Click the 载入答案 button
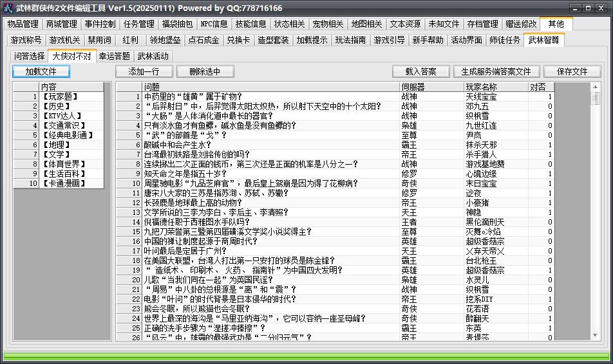Image resolution: width=613 pixels, height=364 pixels. [x=421, y=71]
